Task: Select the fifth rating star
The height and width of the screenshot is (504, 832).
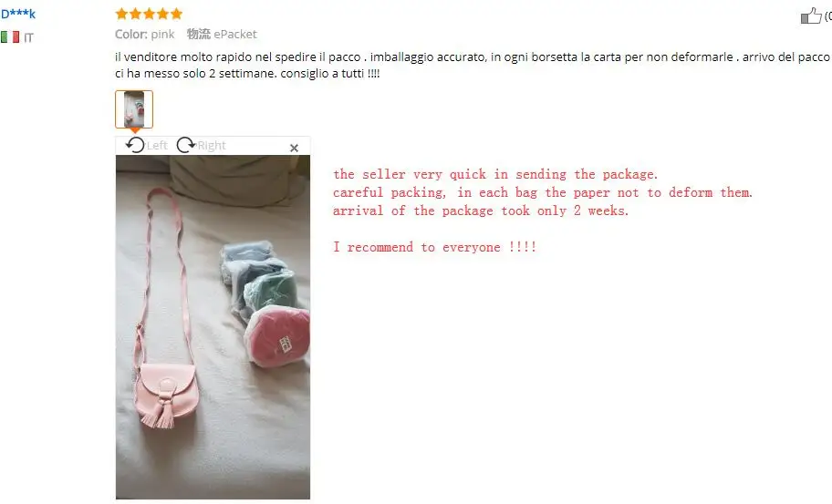Action: [177, 14]
